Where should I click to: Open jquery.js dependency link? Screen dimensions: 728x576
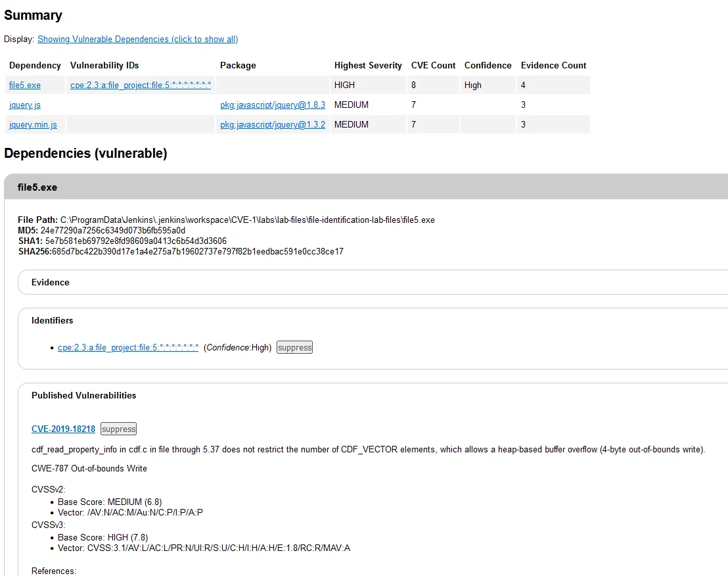(24, 105)
